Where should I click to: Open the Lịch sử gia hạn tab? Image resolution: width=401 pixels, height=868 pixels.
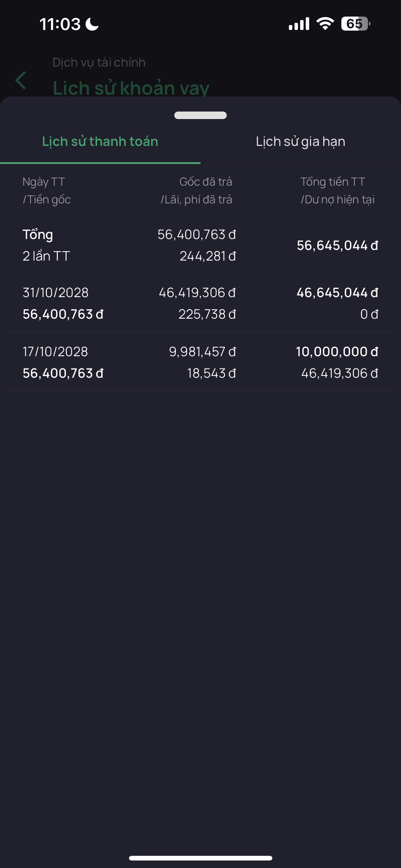pos(300,142)
